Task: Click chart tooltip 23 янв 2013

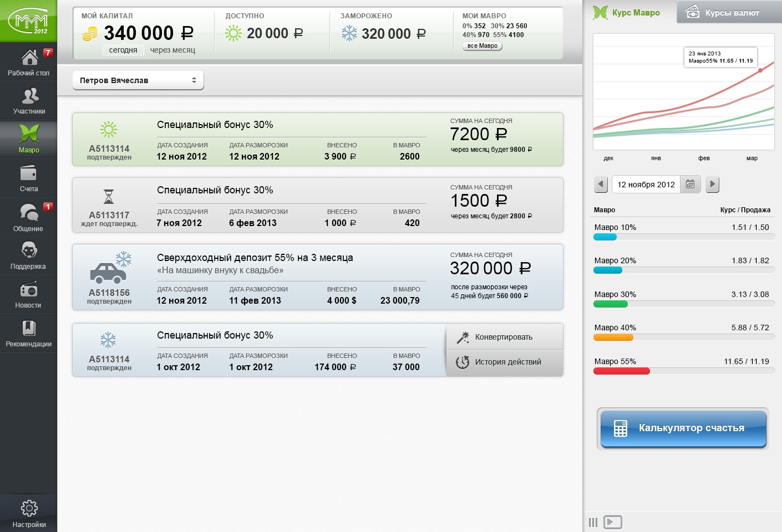Action: point(721,57)
